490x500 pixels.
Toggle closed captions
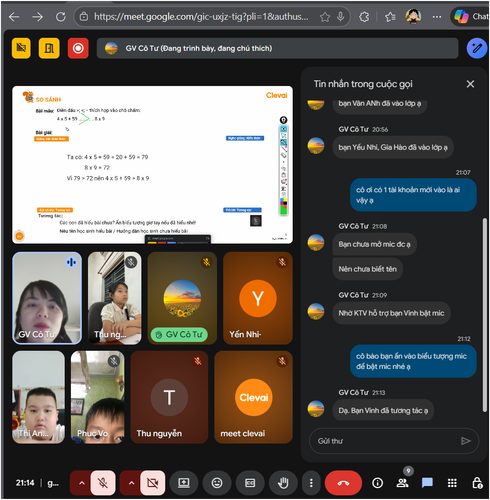(250, 483)
